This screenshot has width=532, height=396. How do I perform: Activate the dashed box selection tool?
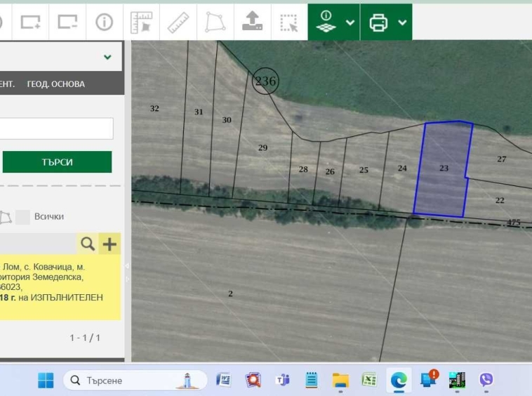[x=289, y=22]
